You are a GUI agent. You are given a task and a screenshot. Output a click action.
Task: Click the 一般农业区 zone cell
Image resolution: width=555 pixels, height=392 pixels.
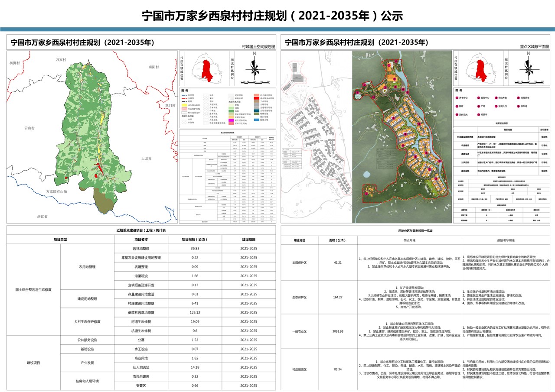point(300,331)
